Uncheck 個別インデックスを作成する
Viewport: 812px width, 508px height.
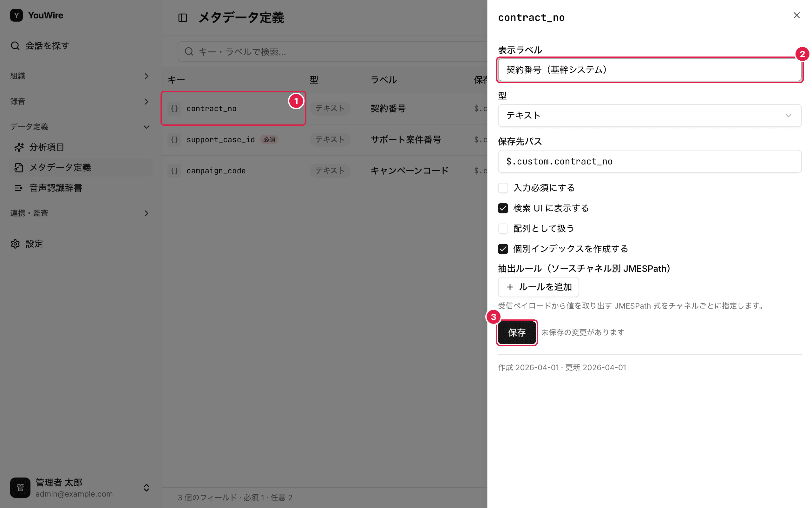[503, 249]
